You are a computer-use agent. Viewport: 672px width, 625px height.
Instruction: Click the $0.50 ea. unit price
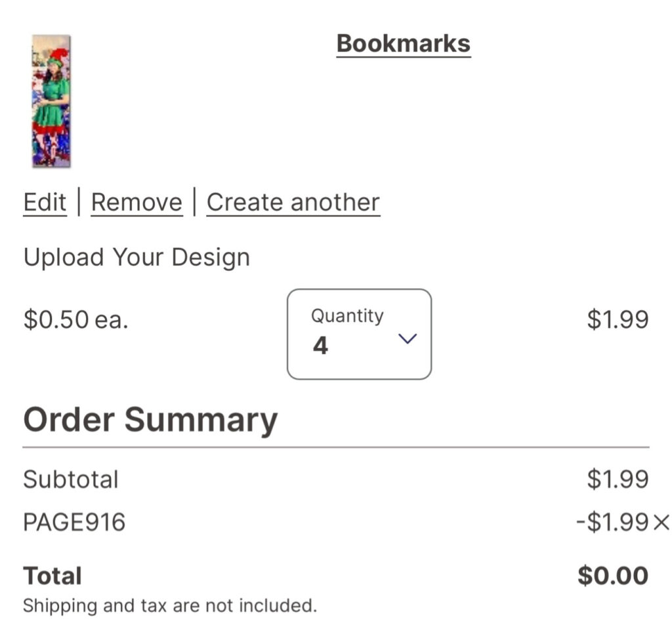tap(75, 319)
